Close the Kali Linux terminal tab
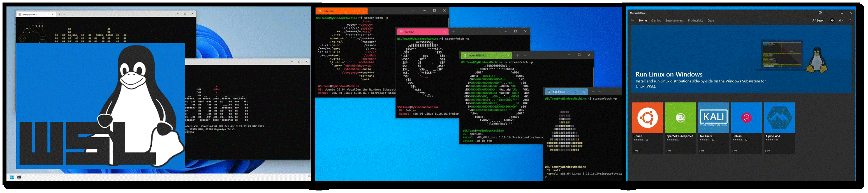This screenshot has height=193, width=868. pyautogui.click(x=584, y=92)
